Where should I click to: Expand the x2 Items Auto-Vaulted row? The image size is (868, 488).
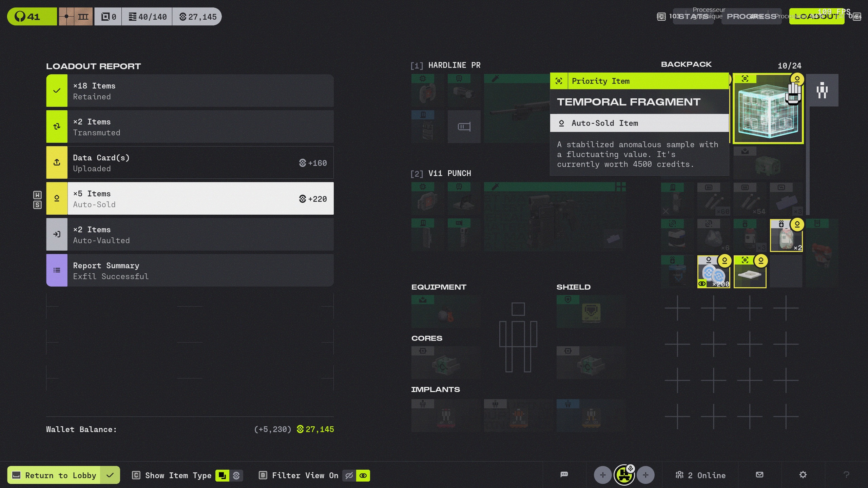pos(190,235)
